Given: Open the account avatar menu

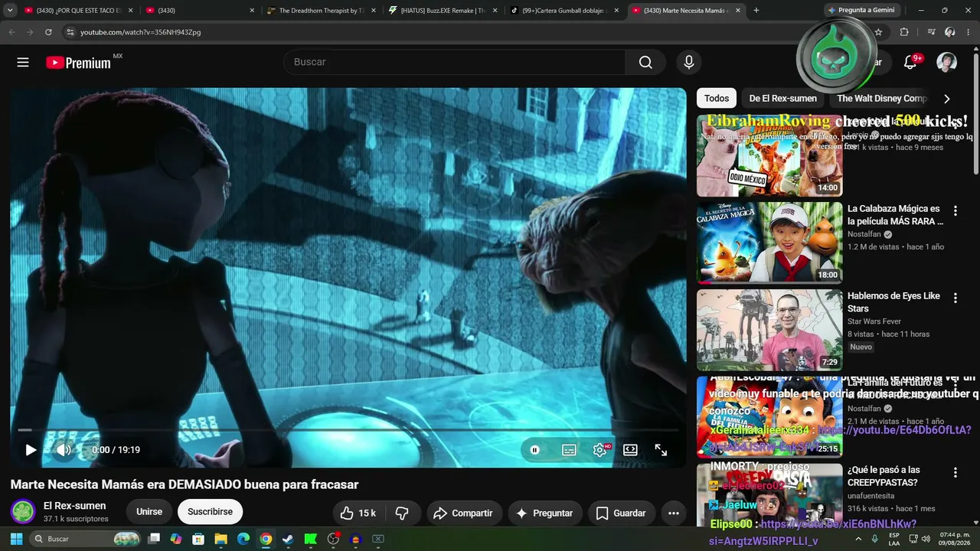Looking at the screenshot, I should [947, 62].
